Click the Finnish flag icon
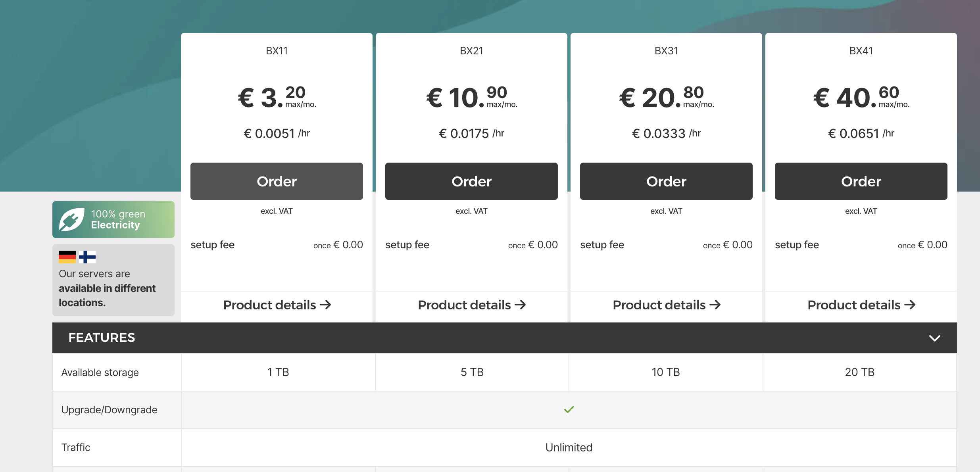This screenshot has width=980, height=472. (x=87, y=257)
